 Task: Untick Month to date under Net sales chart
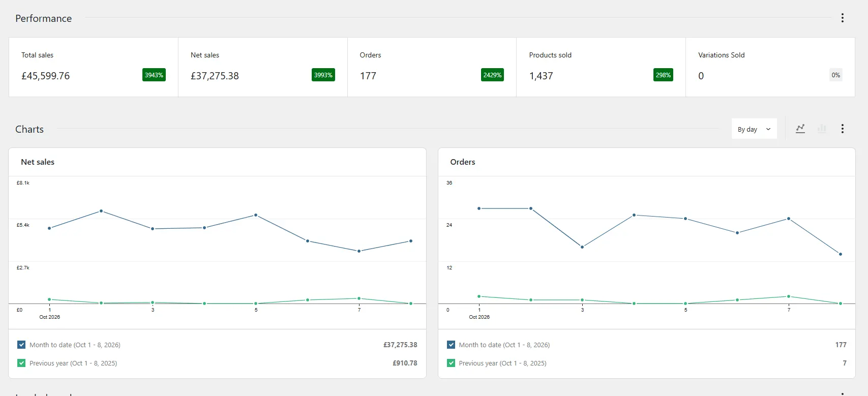(x=21, y=345)
